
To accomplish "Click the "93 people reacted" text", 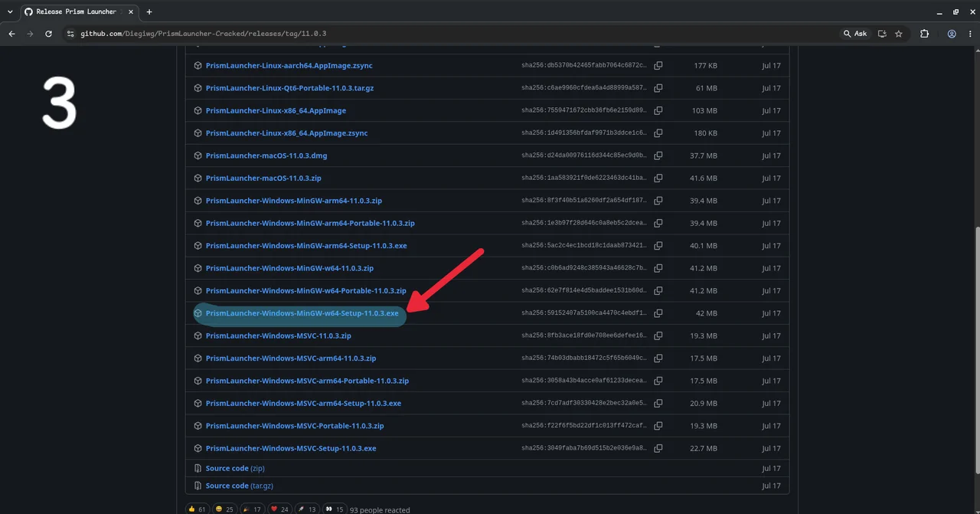I will (380, 509).
